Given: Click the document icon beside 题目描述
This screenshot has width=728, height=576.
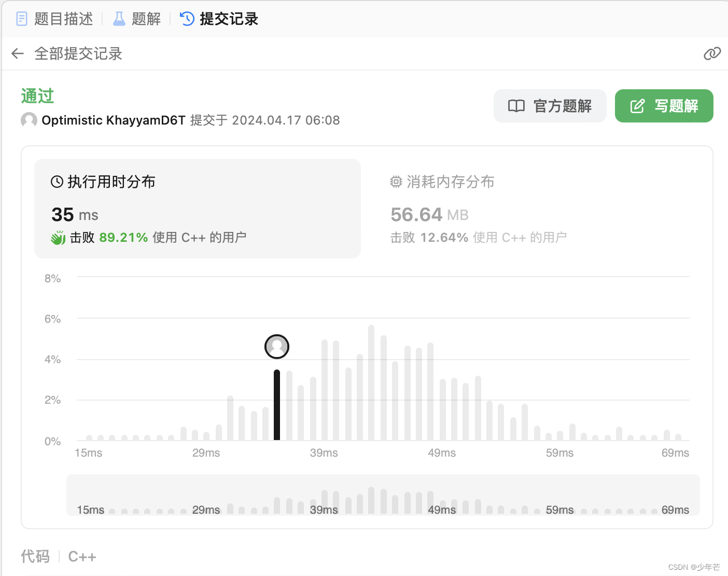Looking at the screenshot, I should [22, 19].
